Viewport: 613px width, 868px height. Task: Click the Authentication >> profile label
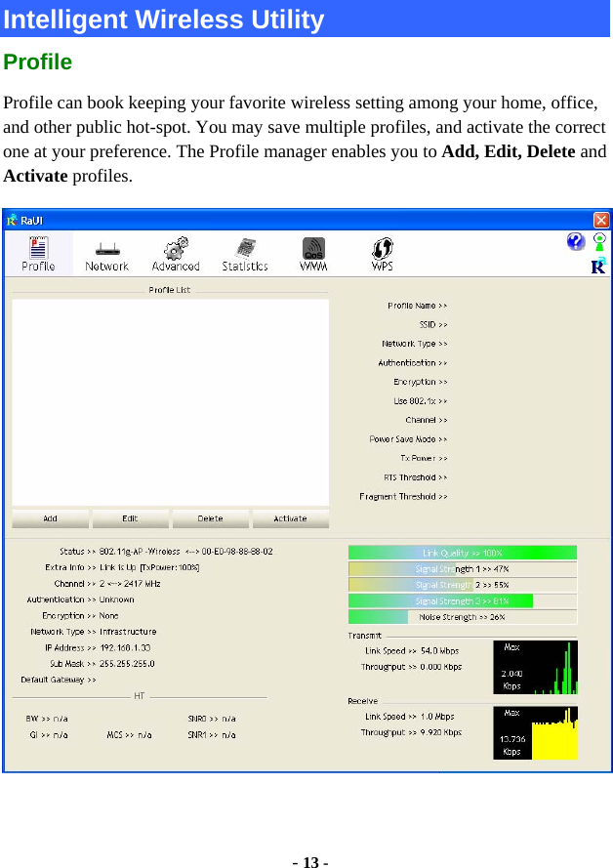(x=413, y=362)
